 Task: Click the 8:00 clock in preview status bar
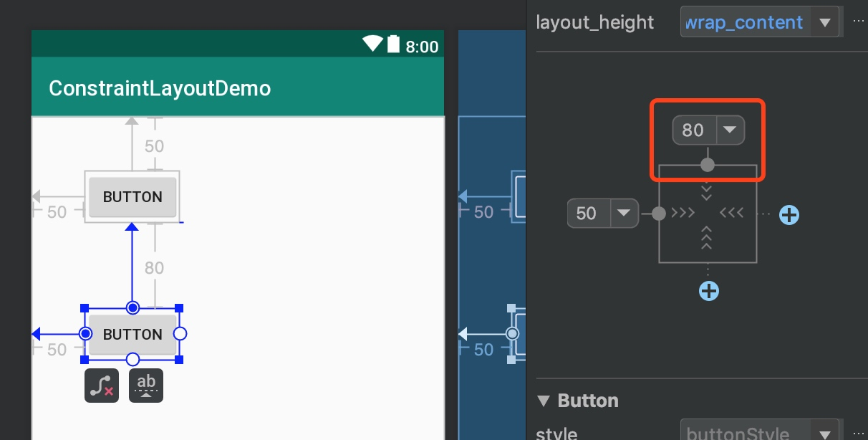click(x=422, y=47)
